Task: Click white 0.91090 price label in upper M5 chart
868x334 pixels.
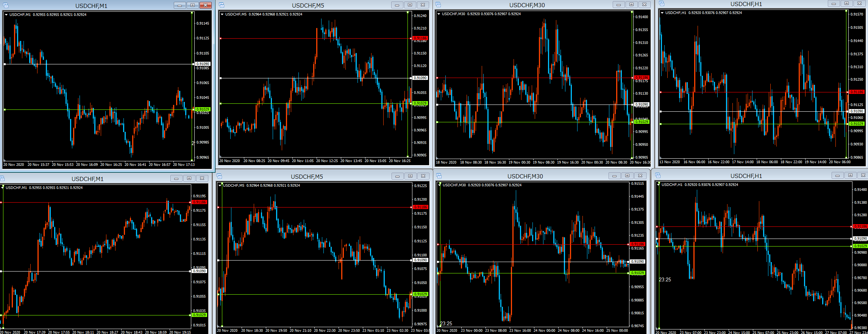Action: [x=420, y=78]
